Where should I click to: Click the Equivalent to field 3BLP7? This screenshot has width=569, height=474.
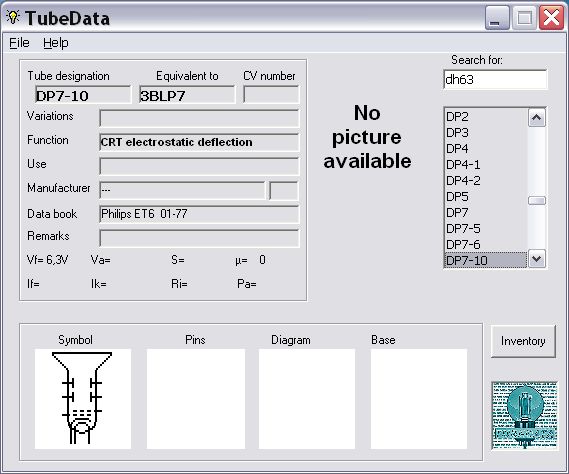point(187,95)
